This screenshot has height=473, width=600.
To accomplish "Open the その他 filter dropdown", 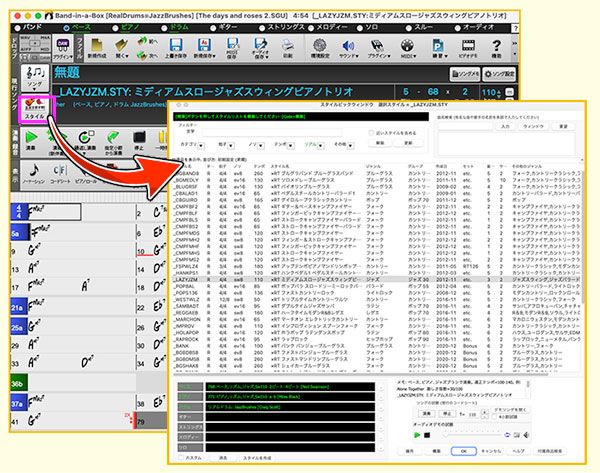I will pyautogui.click(x=351, y=145).
